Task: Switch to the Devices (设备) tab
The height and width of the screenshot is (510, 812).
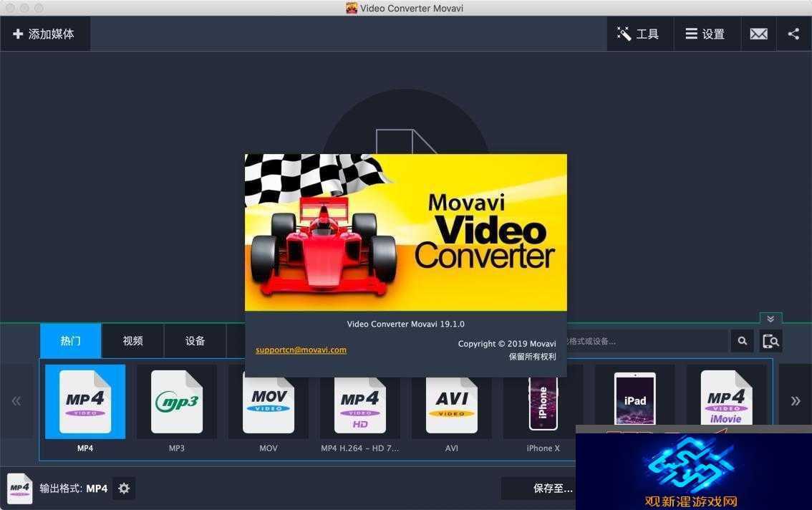Action: [x=195, y=340]
